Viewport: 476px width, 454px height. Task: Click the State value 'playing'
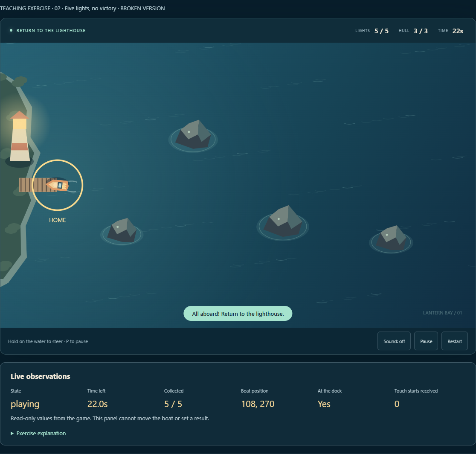tap(25, 404)
